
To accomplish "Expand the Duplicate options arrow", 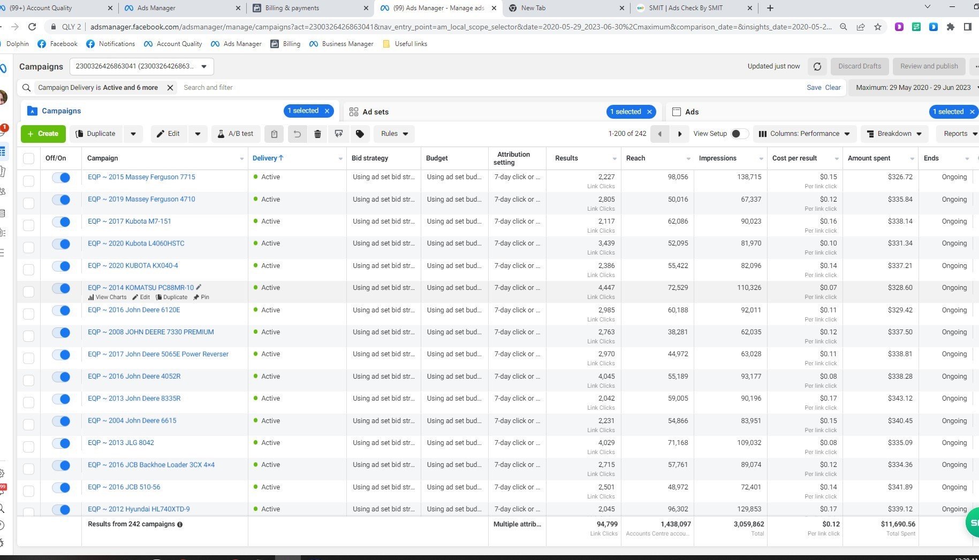I will pyautogui.click(x=133, y=134).
